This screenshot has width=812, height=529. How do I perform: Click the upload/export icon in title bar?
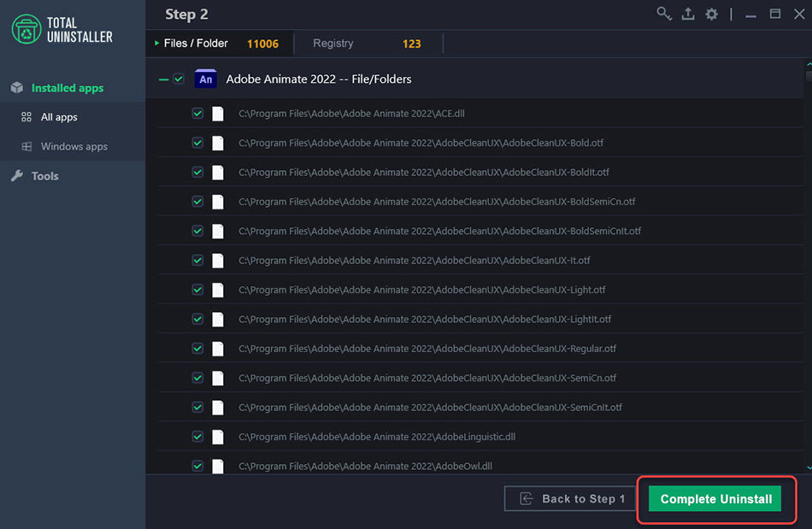tap(688, 14)
